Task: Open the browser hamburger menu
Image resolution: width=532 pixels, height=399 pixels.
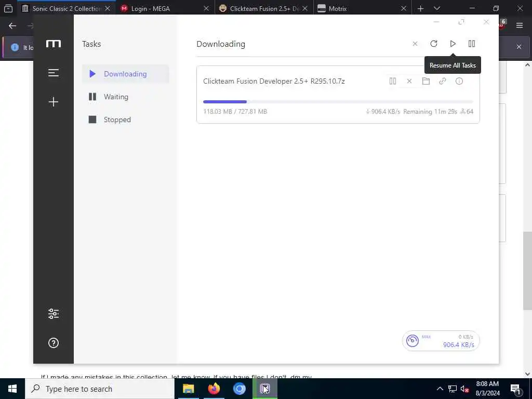Action: tap(520, 25)
